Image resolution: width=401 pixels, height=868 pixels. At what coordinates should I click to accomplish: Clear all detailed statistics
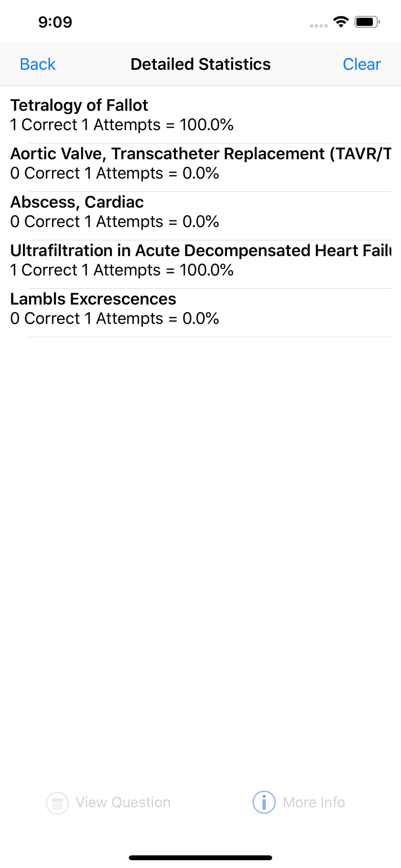click(x=362, y=64)
